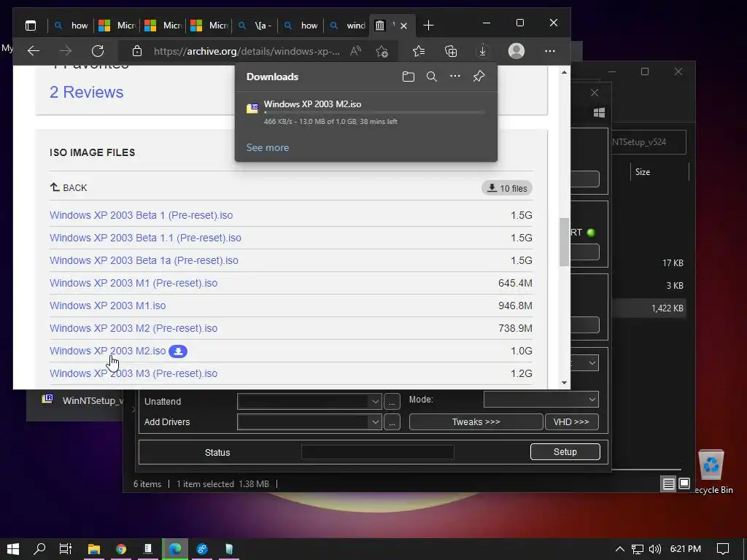Open Windows XP 2003 M1 (Pre-reset).iso
747x560 pixels.
click(133, 283)
